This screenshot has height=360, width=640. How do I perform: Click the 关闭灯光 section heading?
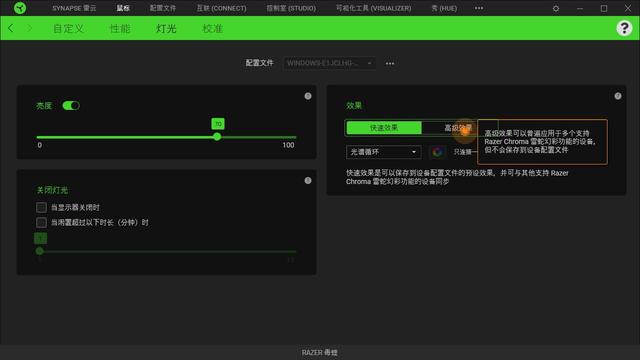click(52, 190)
